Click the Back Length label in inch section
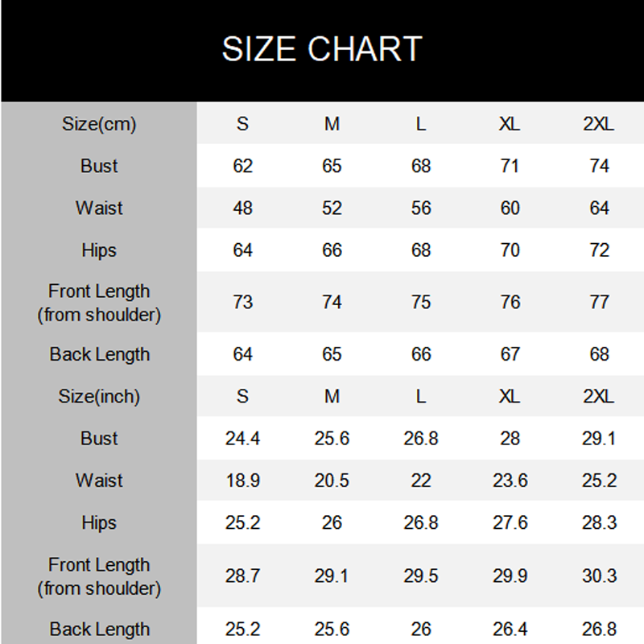Viewport: 644px width, 644px height. click(x=99, y=629)
